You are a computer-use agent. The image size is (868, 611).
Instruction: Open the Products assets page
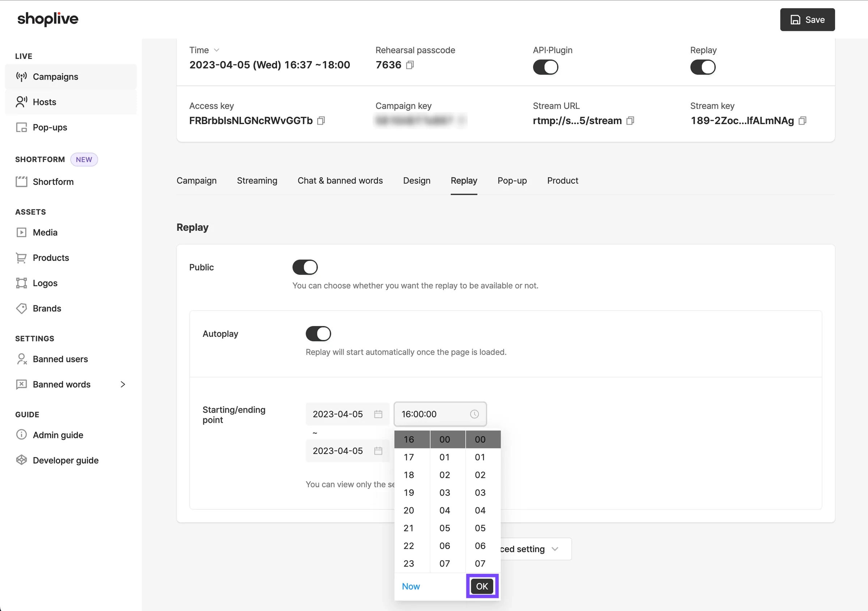[71, 258]
